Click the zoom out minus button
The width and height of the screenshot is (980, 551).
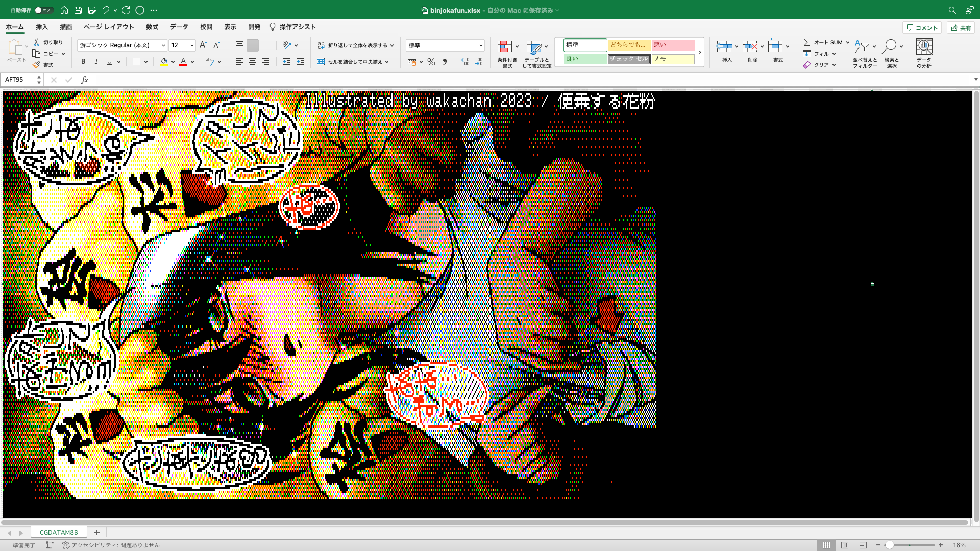click(878, 545)
